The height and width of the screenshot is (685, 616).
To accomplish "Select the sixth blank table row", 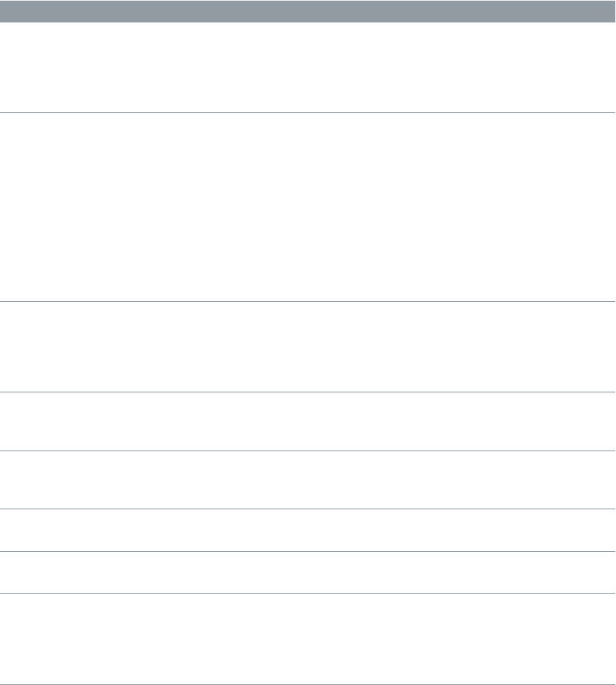I will click(x=307, y=530).
